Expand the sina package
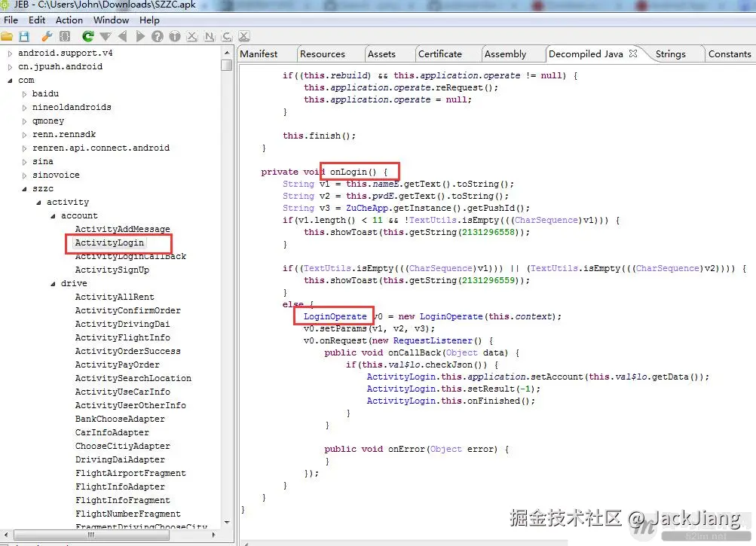This screenshot has height=546, width=756. point(24,162)
